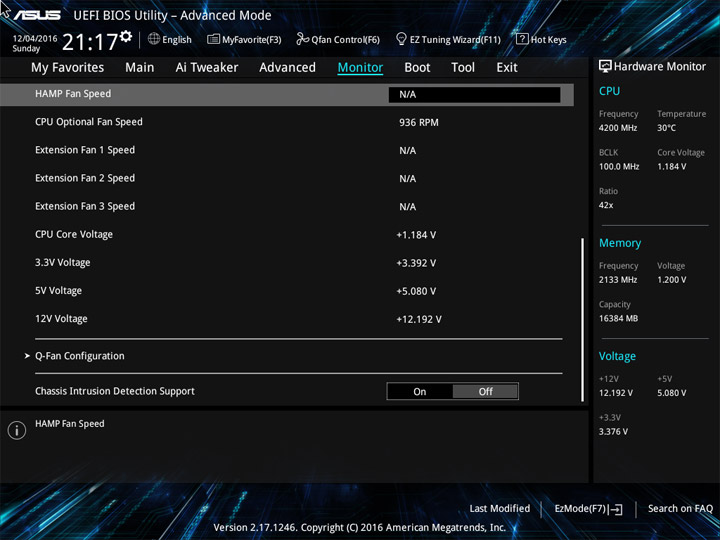The height and width of the screenshot is (540, 720).
Task: Switch to the Main tab
Action: [140, 68]
